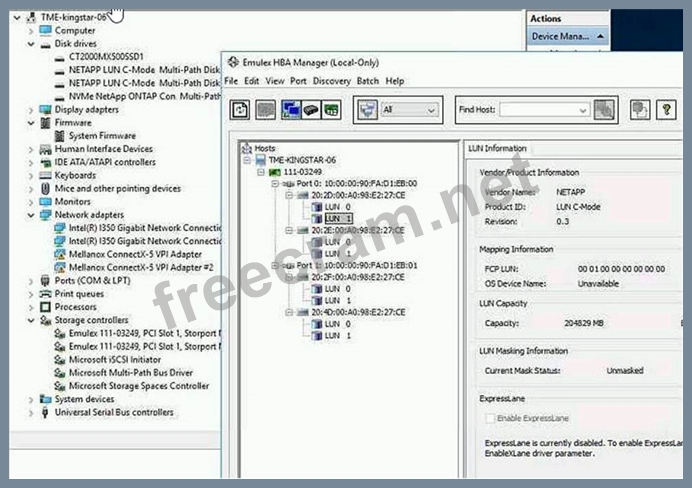The height and width of the screenshot is (488, 692).
Task: Select target 20:4D:00:A0:98:E2:27:CE
Action: [358, 312]
